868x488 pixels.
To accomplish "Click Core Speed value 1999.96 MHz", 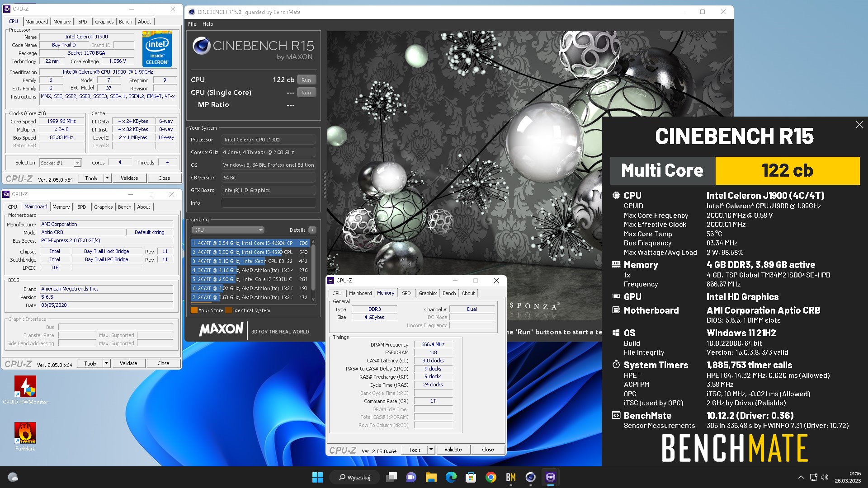I will [x=61, y=122].
